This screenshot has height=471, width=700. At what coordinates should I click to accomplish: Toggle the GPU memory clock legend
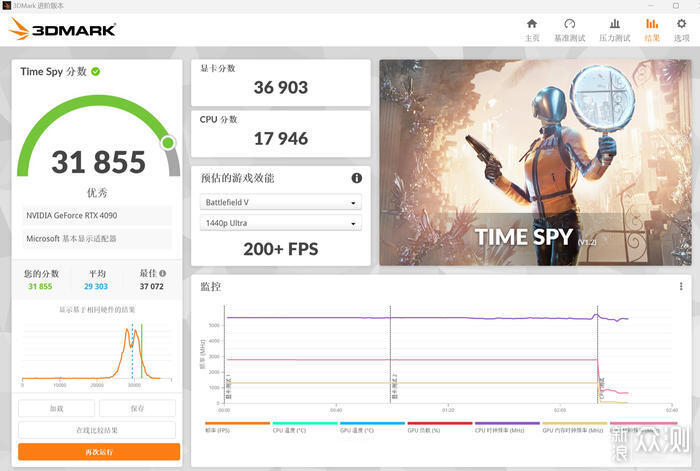click(x=575, y=427)
